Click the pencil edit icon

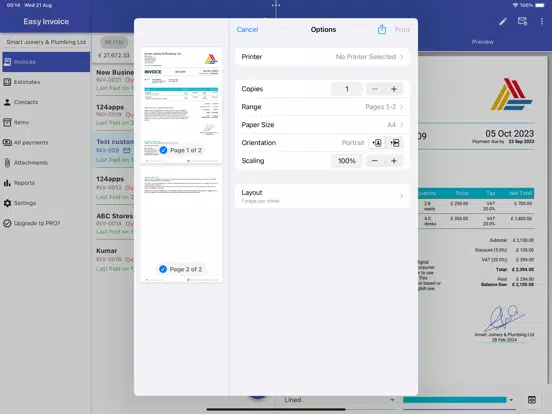[x=503, y=22]
